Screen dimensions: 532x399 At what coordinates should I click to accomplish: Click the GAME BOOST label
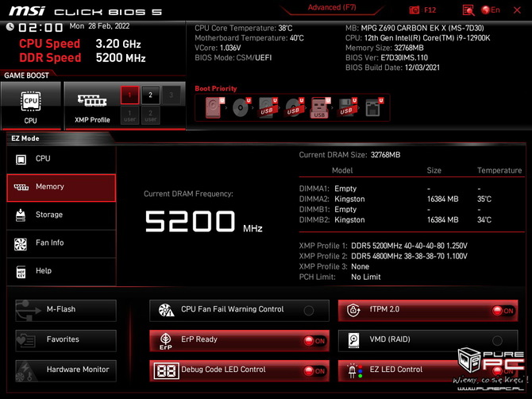pyautogui.click(x=26, y=76)
